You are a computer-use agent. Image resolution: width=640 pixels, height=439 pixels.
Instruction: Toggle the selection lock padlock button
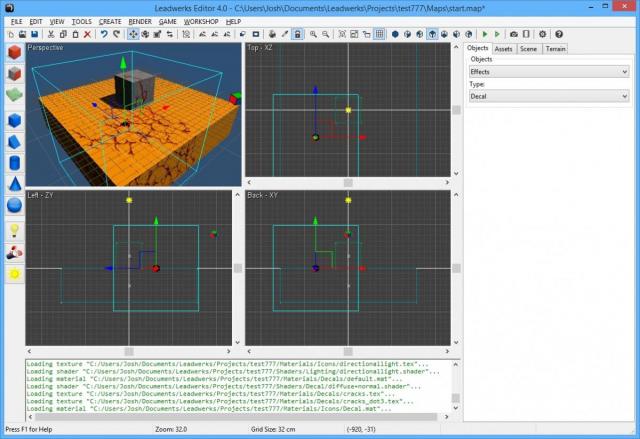[297, 33]
